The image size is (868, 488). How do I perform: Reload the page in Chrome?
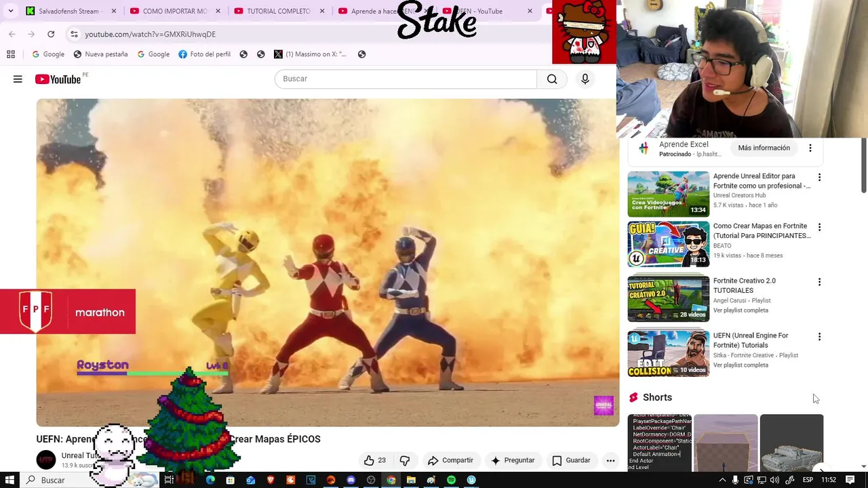click(x=51, y=34)
